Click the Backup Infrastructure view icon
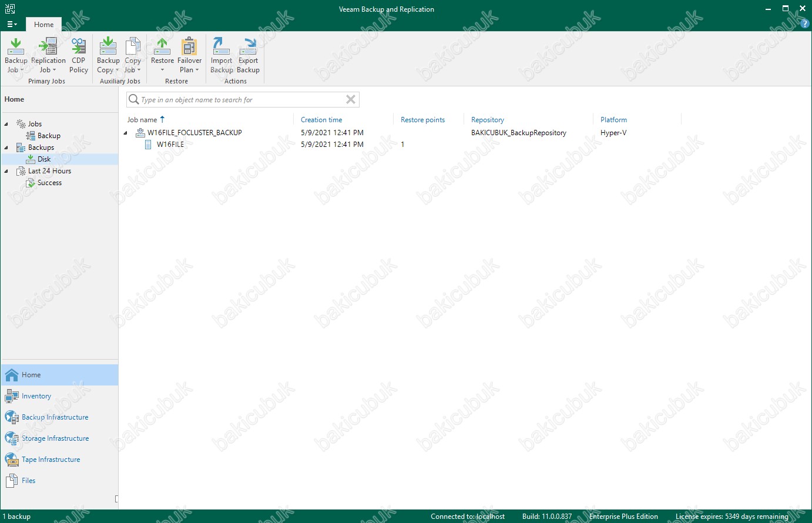This screenshot has width=812, height=523. coord(11,417)
